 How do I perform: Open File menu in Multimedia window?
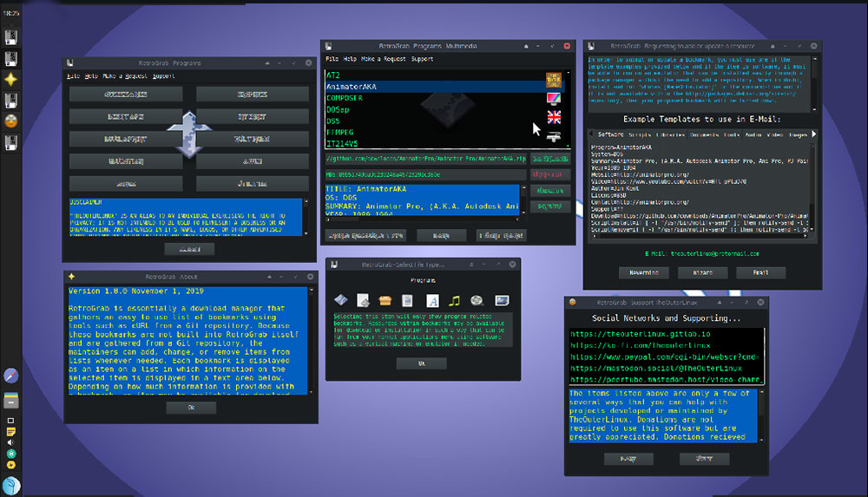tap(332, 59)
